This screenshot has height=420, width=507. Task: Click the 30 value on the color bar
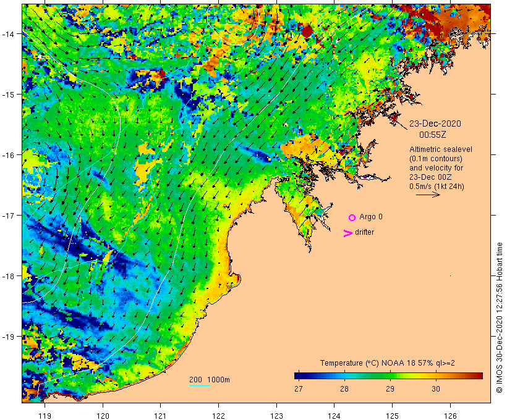[436, 389]
